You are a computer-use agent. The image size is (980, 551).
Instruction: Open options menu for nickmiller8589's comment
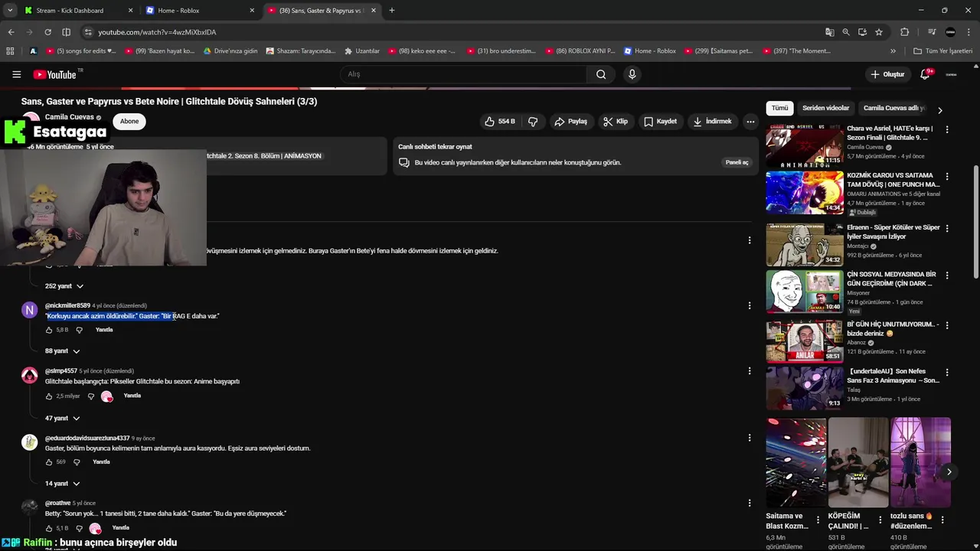coord(750,307)
